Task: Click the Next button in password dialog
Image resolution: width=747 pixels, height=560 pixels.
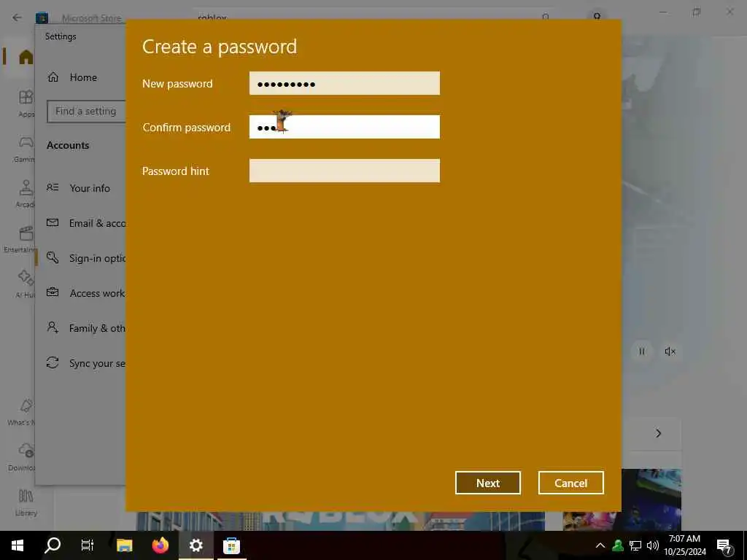Action: click(x=488, y=483)
